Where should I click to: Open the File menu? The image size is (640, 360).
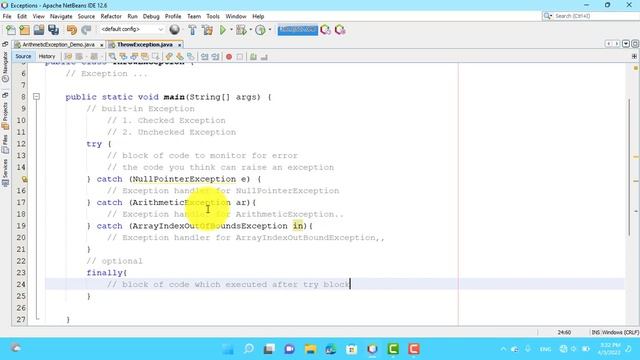point(7,16)
